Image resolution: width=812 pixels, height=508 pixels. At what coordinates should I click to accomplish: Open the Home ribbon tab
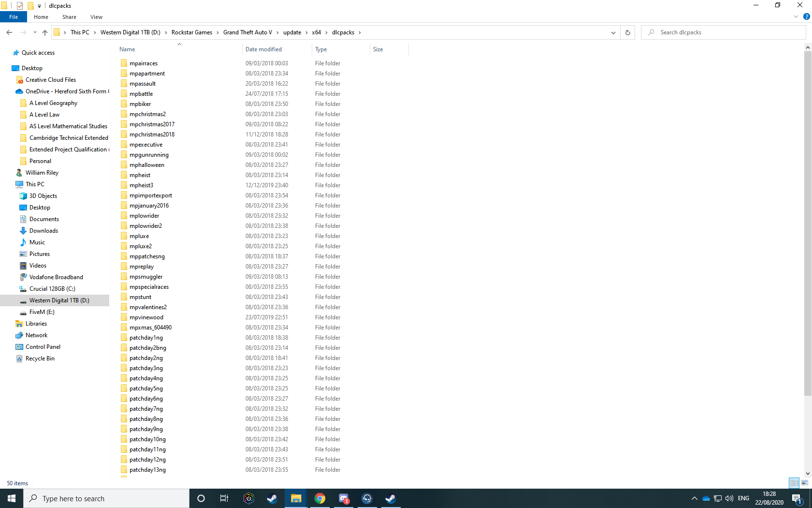41,17
